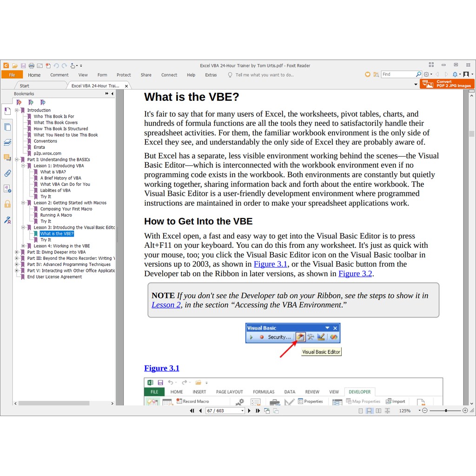Jump to the last page button
The height and width of the screenshot is (476, 476).
coord(258,410)
